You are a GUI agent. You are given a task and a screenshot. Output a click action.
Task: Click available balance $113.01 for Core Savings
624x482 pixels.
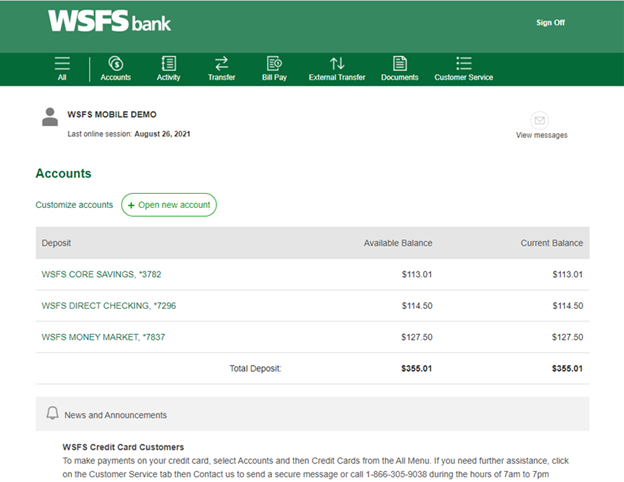pos(417,274)
